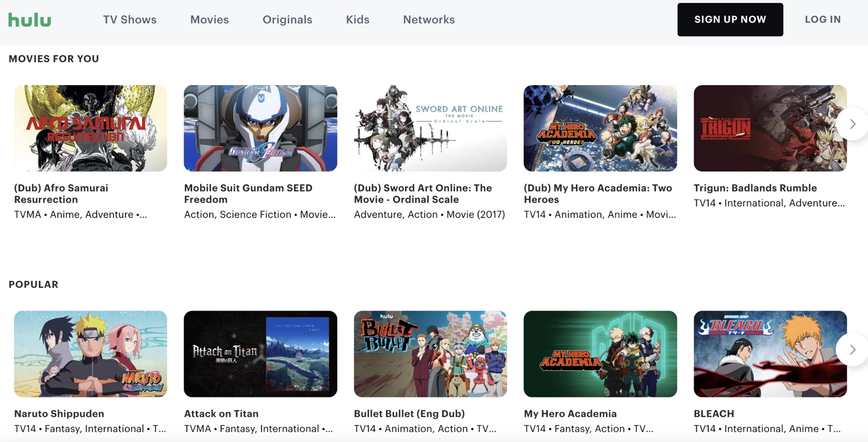868x442 pixels.
Task: Click 'TV14 • International, Adventure' metadata text
Action: (769, 203)
